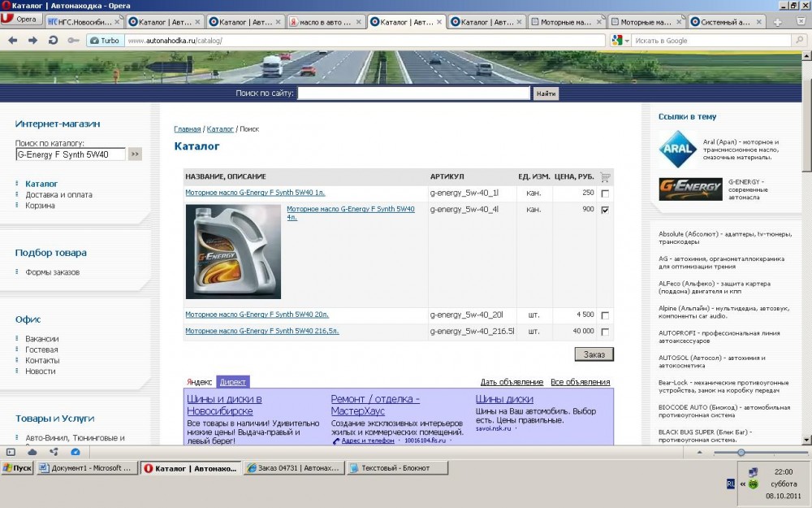This screenshot has height=508, width=812.
Task: Click the address bar showing www.autonahodka.ru/catalog/
Action: click(365, 41)
